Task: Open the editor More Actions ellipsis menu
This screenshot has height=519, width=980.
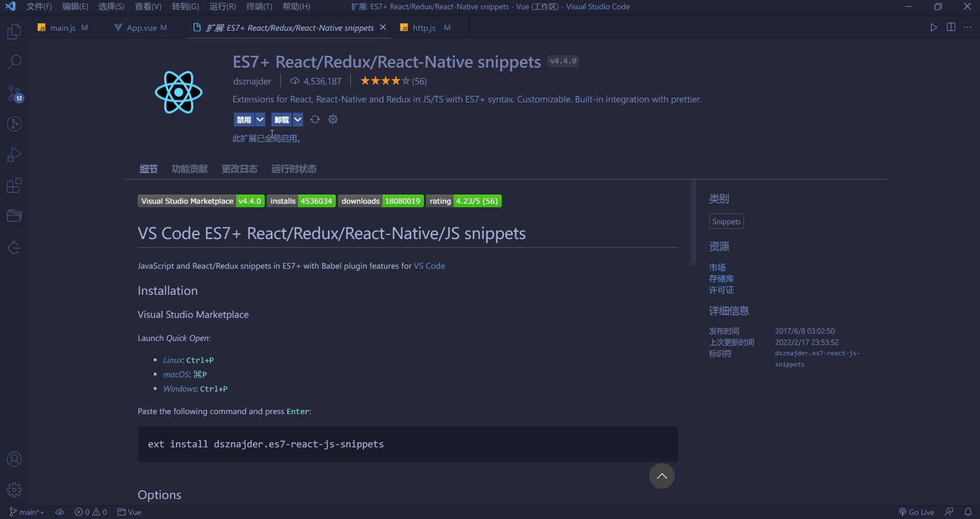Action: tap(967, 27)
